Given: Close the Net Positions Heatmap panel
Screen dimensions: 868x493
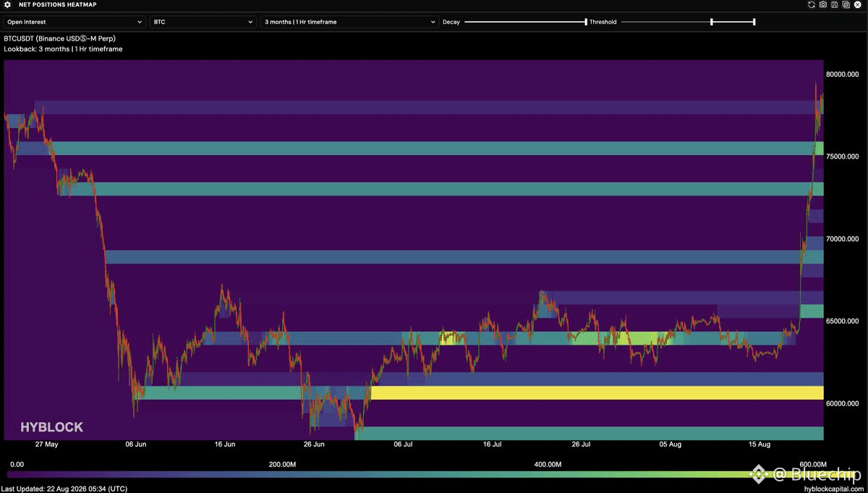Looking at the screenshot, I should pos(859,5).
